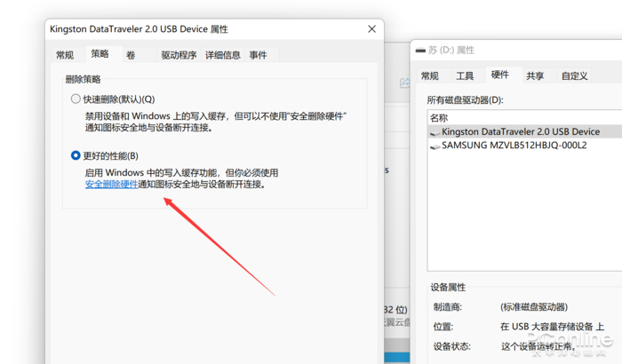Select the 更好的性能 radio button
622x364 pixels.
click(76, 155)
